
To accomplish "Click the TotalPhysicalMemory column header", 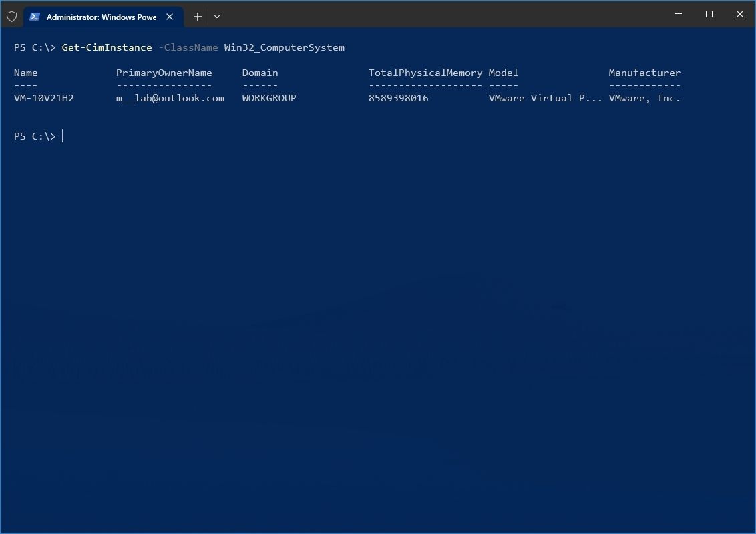I will (425, 73).
